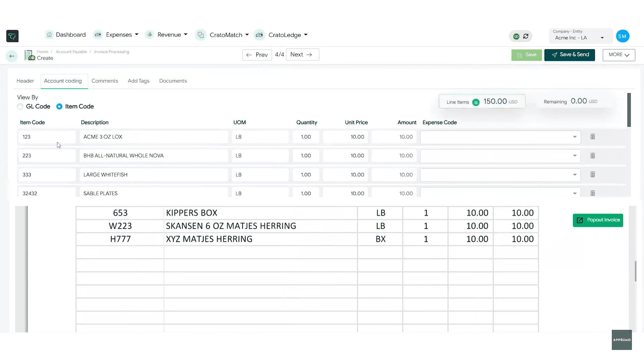Viewport: 644px width, 362px height.
Task: Delete the BHB ALL-NATURAL WHOLE NOVA line
Action: click(592, 156)
